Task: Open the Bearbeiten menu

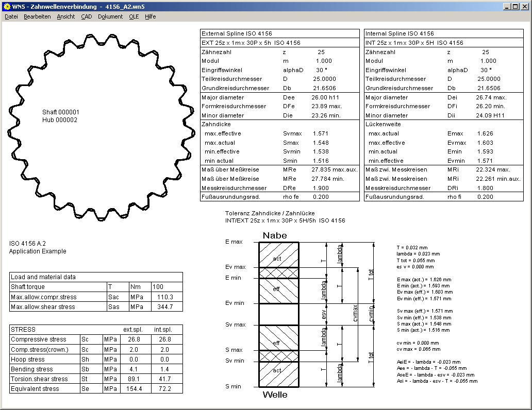Action: 37,16
